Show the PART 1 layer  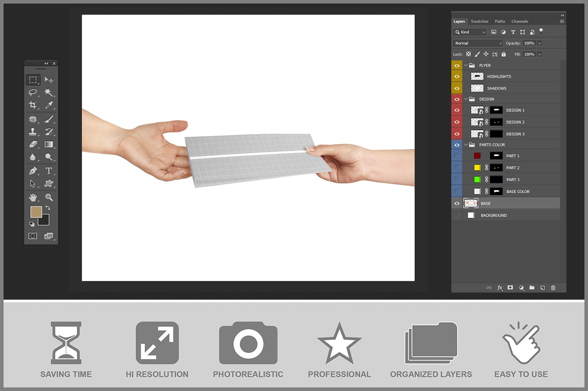(457, 156)
